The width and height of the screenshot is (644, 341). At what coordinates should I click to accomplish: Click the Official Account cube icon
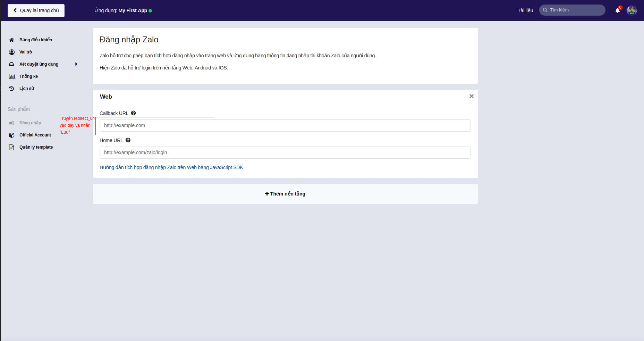[x=11, y=135]
